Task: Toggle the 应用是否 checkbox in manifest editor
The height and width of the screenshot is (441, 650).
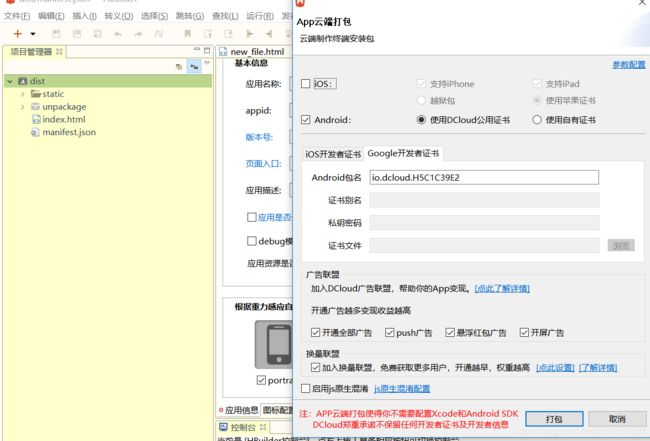Action: [252, 217]
